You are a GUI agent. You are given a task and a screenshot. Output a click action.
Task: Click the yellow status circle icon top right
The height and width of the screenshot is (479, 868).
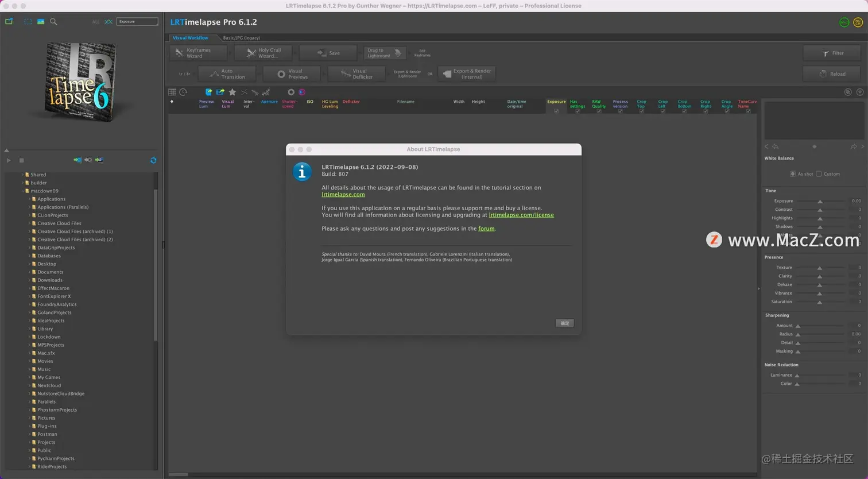coord(858,22)
